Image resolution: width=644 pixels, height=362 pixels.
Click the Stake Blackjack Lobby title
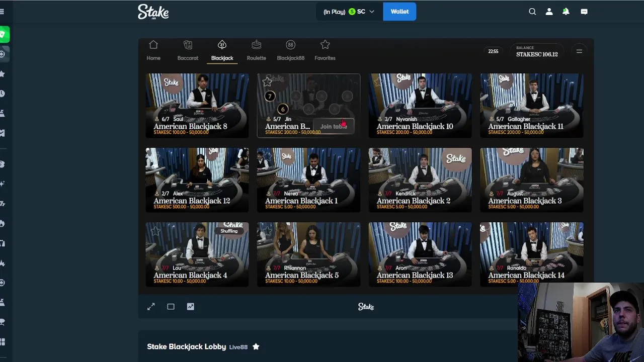point(186,346)
